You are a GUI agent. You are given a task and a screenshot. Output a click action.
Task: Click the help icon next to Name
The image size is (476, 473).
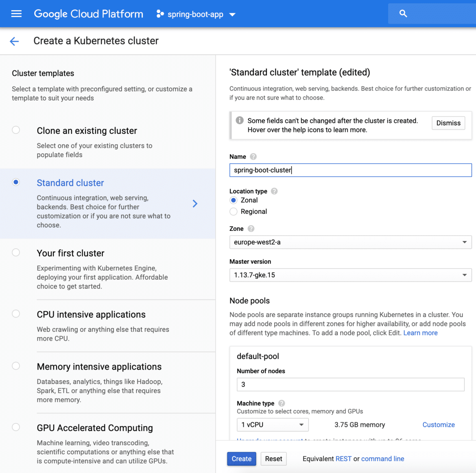253,157
